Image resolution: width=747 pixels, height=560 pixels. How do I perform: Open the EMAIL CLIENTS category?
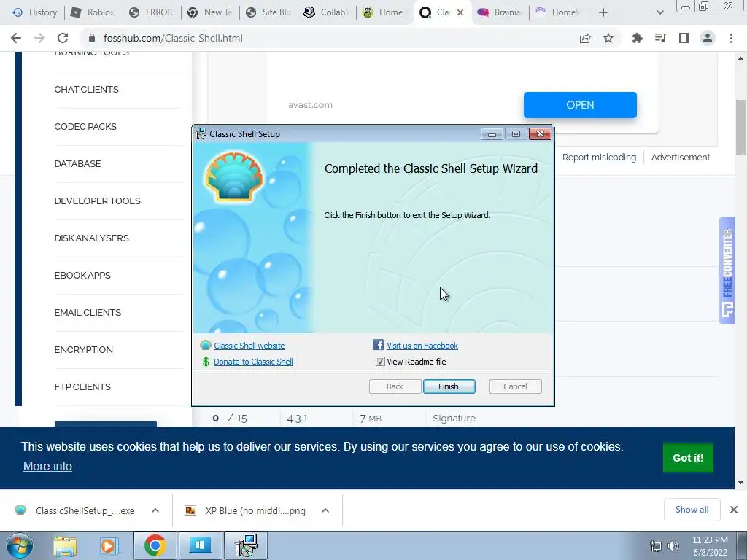[88, 312]
